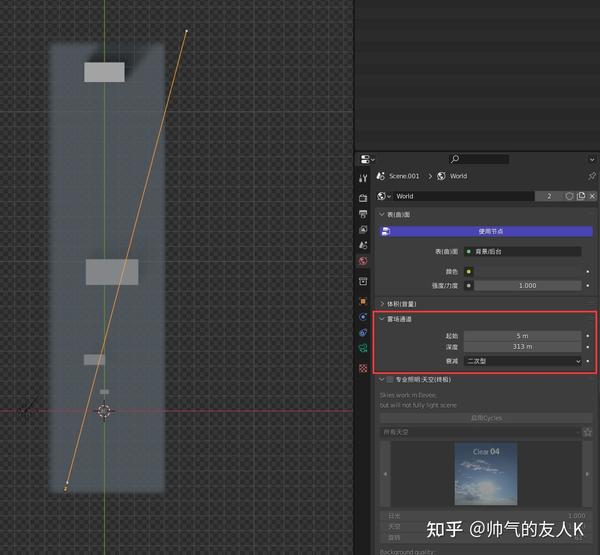Open the Object Constraints properties tab

[x=363, y=333]
